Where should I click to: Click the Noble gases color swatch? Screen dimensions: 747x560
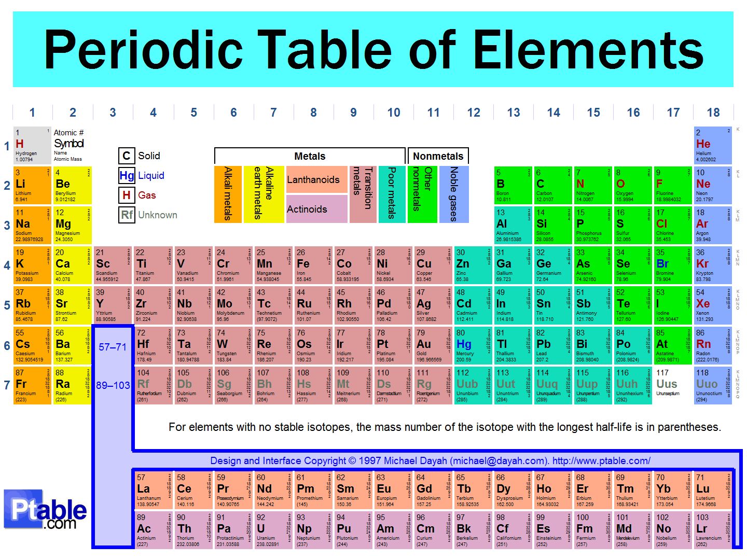454,193
